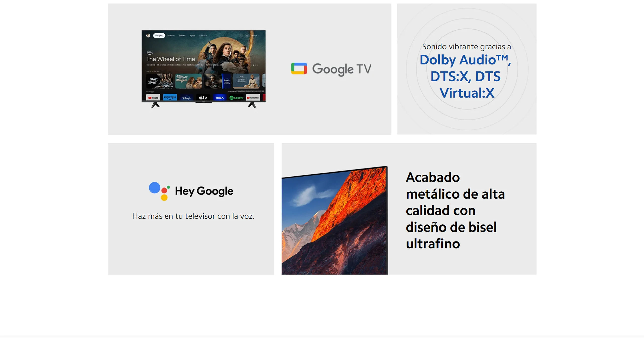
Task: Click the Spotify app tile
Action: coord(236,97)
